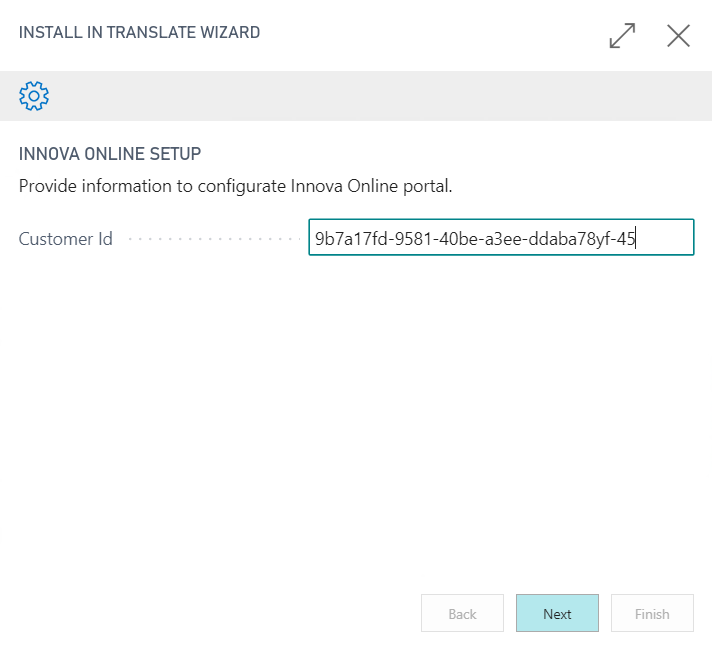
Task: Click the Next button
Action: point(557,614)
